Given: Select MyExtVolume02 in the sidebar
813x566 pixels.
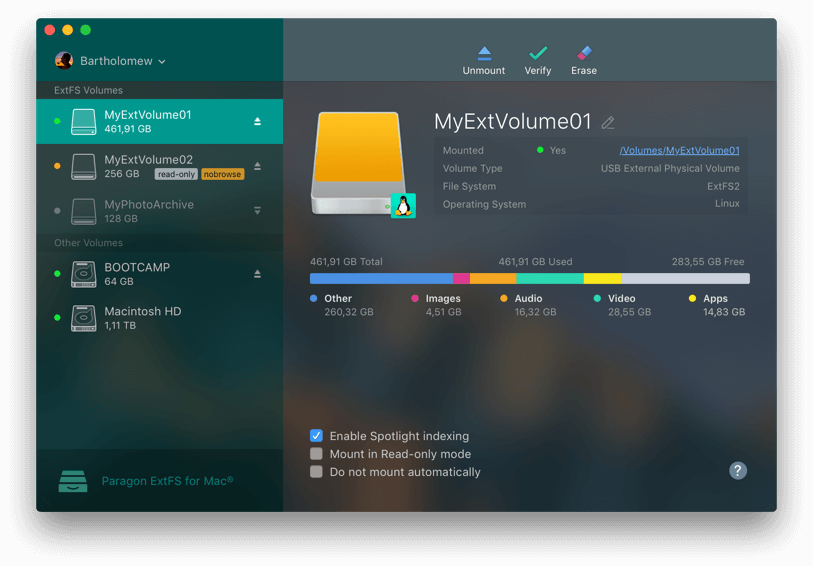Looking at the screenshot, I should [148, 160].
